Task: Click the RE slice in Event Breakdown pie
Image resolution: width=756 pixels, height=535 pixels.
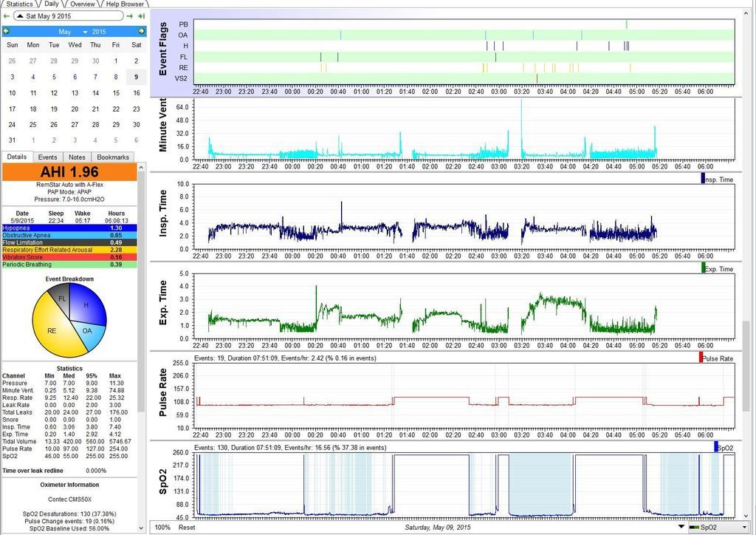Action: point(52,330)
